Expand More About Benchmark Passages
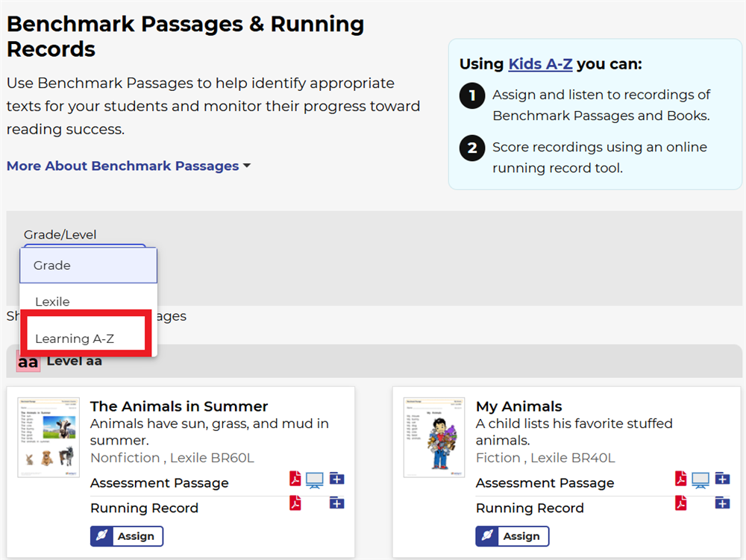Image resolution: width=746 pixels, height=560 pixels. point(128,166)
